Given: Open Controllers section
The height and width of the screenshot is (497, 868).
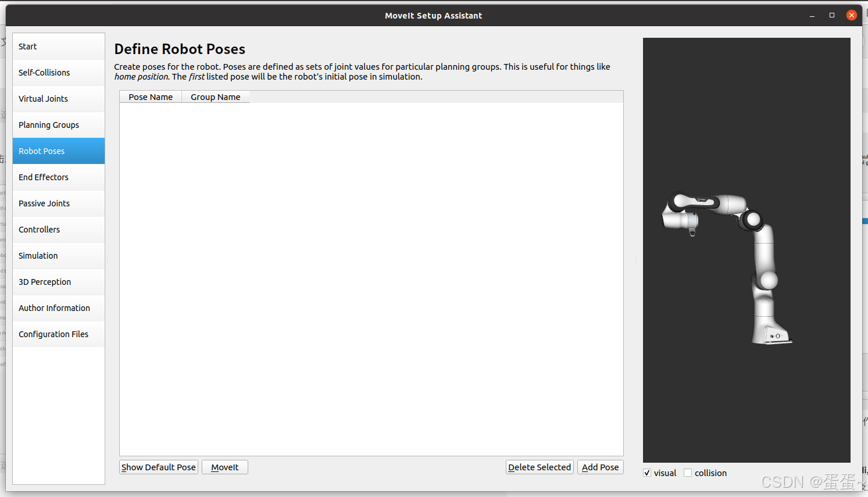Looking at the screenshot, I should tap(59, 230).
